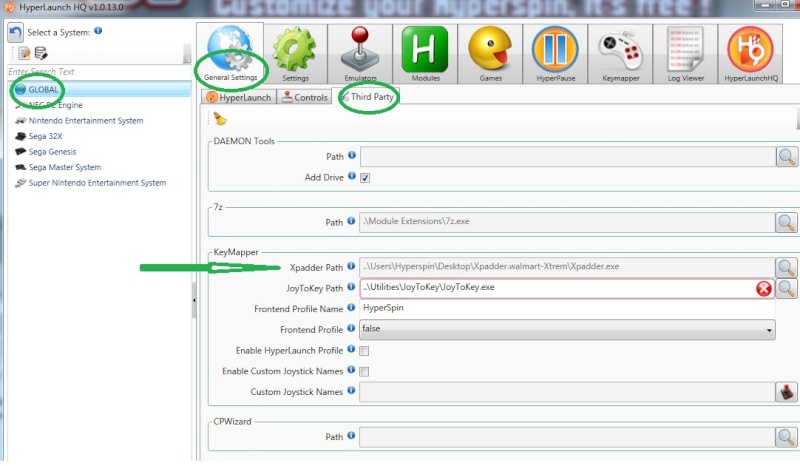Click the Select a System info icon
Viewport: 800px width, 466px height.
(98, 31)
